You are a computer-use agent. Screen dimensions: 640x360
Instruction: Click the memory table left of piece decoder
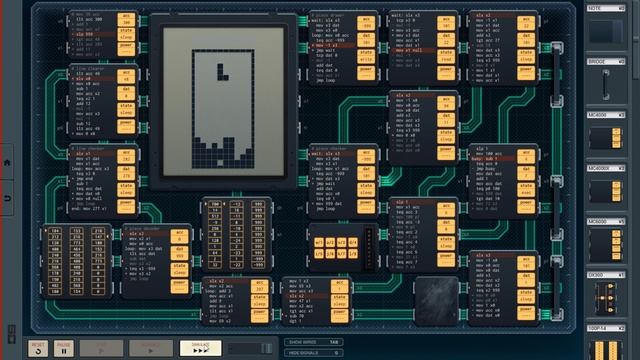coord(76,261)
